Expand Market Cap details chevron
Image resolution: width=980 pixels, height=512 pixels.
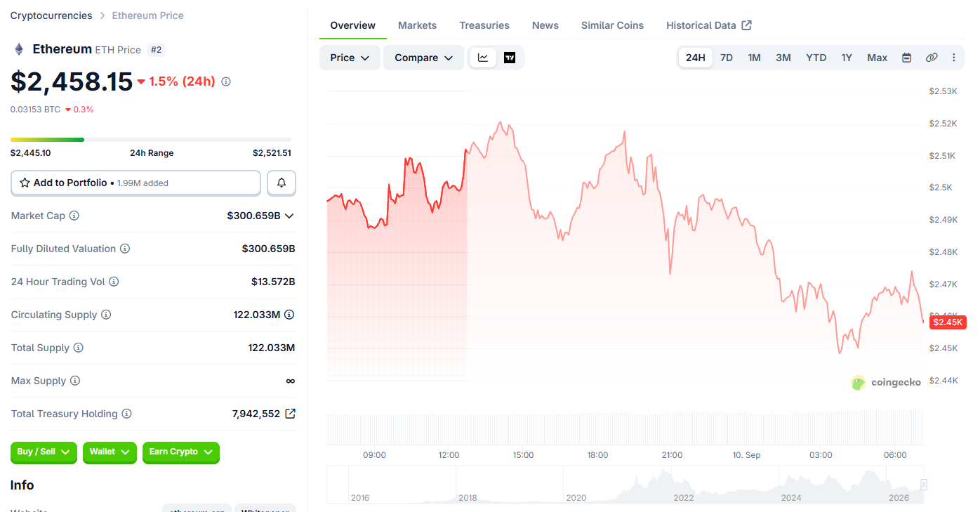coord(289,216)
